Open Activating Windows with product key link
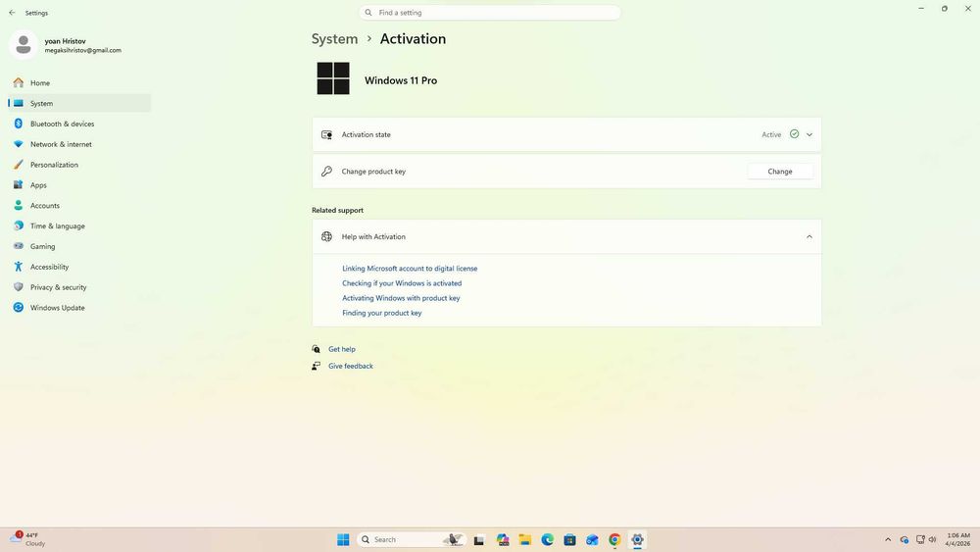 click(401, 298)
